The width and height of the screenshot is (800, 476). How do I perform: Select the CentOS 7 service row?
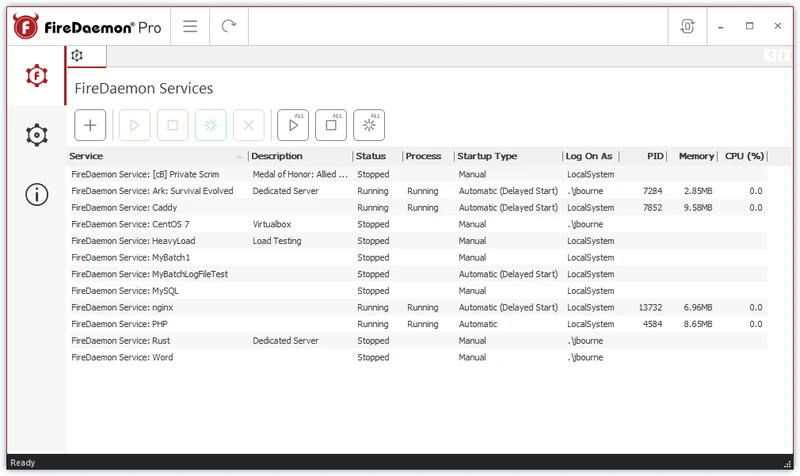pyautogui.click(x=417, y=224)
